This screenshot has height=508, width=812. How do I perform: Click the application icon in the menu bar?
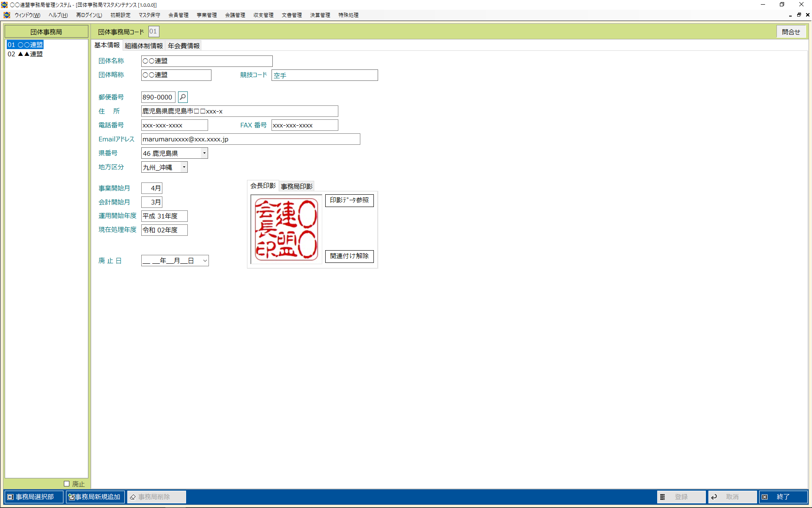point(7,15)
